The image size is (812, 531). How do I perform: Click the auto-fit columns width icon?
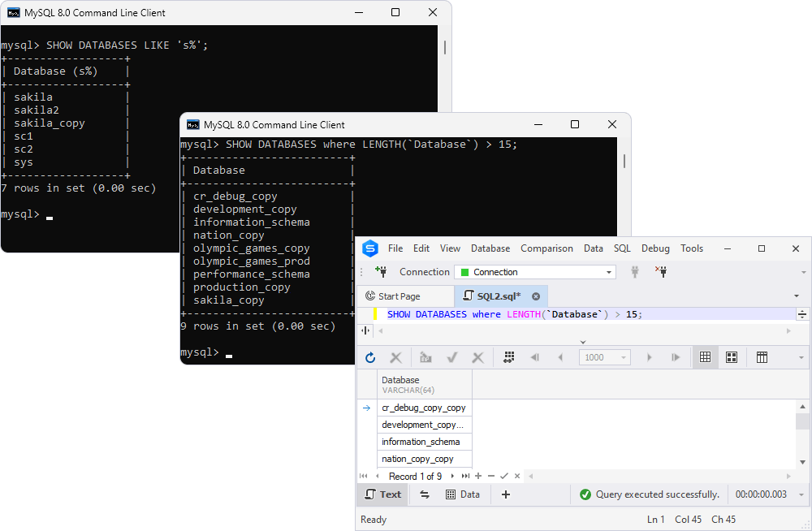point(509,357)
